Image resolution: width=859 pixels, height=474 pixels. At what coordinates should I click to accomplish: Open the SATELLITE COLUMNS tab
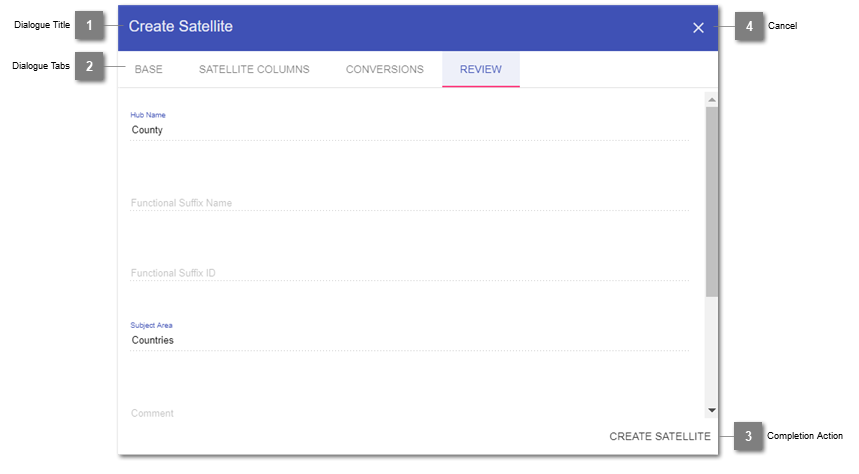pyautogui.click(x=254, y=70)
